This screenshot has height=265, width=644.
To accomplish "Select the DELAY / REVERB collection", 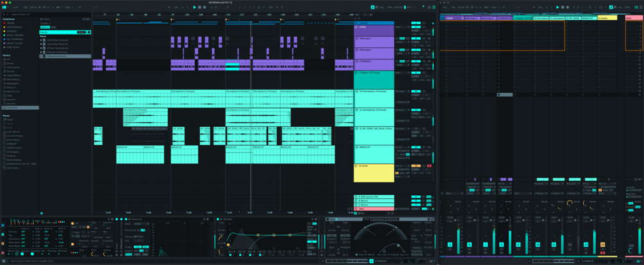I will coord(14,35).
